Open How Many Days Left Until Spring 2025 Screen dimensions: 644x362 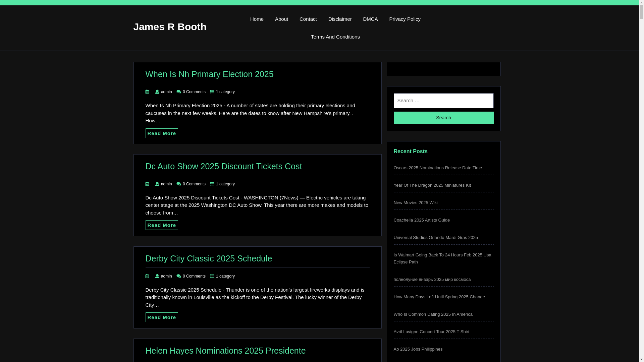click(439, 297)
